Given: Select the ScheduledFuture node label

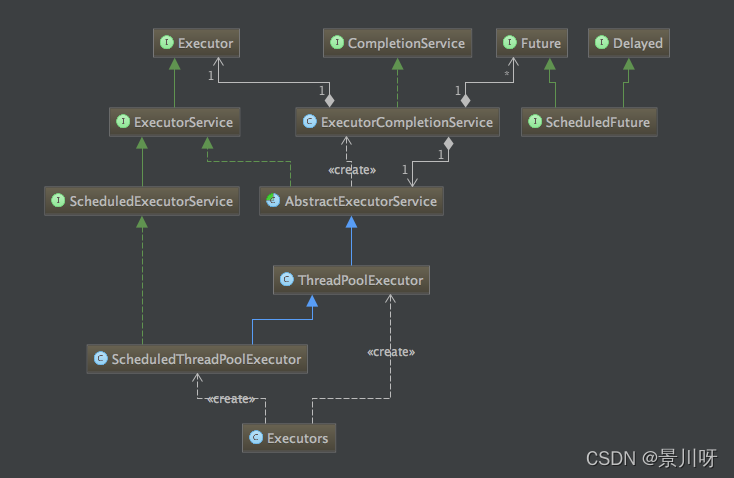Looking at the screenshot, I should point(598,123).
